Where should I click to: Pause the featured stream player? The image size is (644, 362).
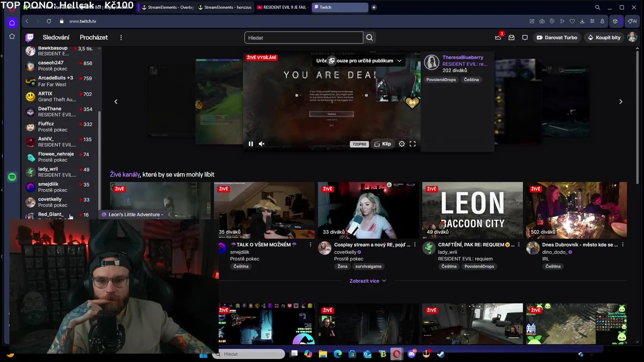coord(251,144)
